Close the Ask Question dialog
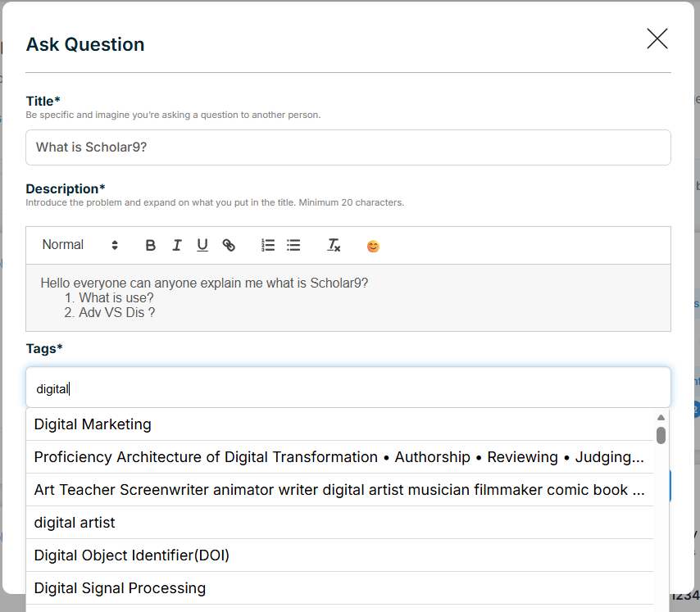The height and width of the screenshot is (612, 700). click(657, 39)
